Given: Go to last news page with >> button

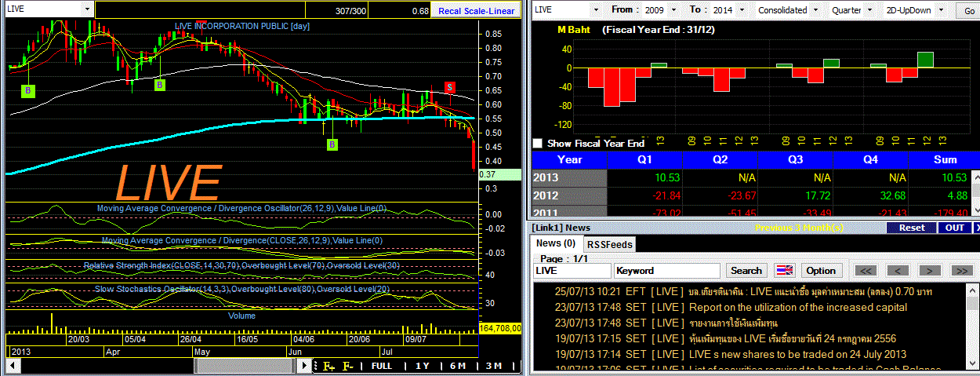Looking at the screenshot, I should point(961,271).
